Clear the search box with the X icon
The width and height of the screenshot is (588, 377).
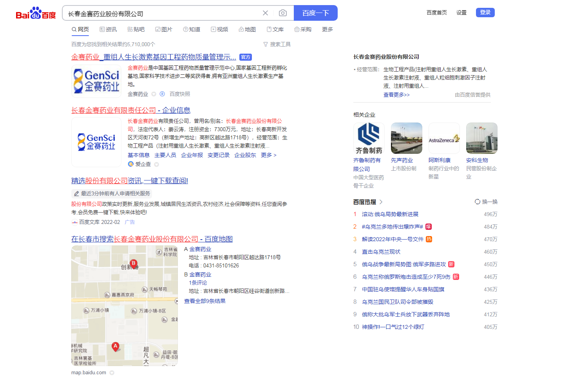[265, 13]
